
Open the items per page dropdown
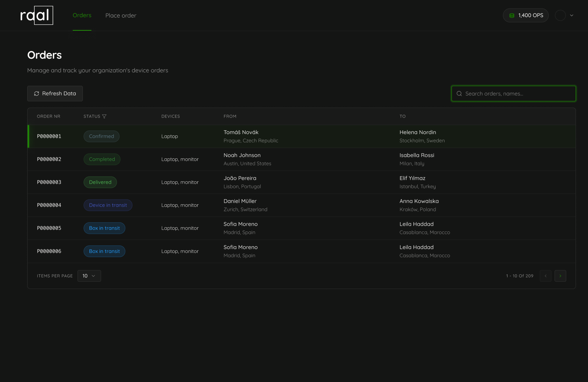(x=89, y=276)
